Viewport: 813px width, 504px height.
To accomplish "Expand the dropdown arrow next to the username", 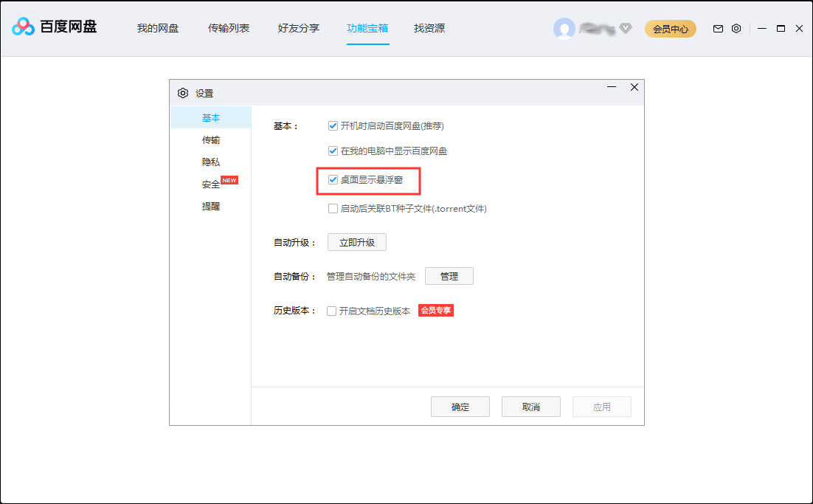I will coord(625,28).
